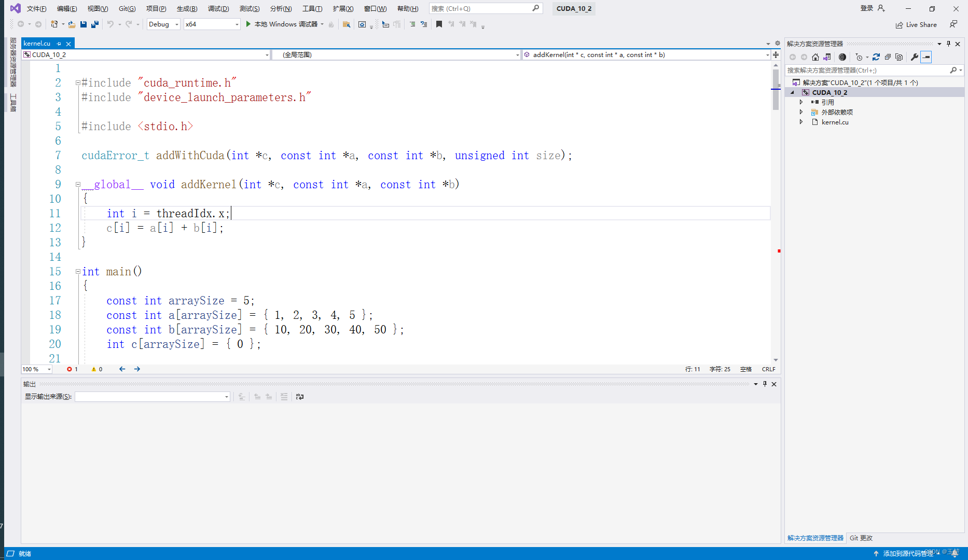Unpin the 输出 output panel
Viewport: 968px width, 560px height.
[765, 384]
